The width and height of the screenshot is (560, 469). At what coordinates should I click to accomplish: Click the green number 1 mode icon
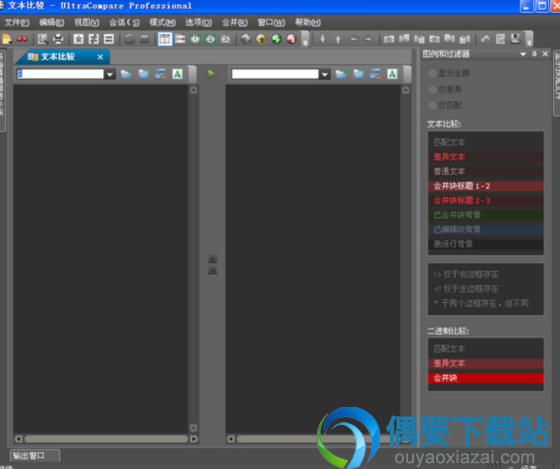(195, 39)
